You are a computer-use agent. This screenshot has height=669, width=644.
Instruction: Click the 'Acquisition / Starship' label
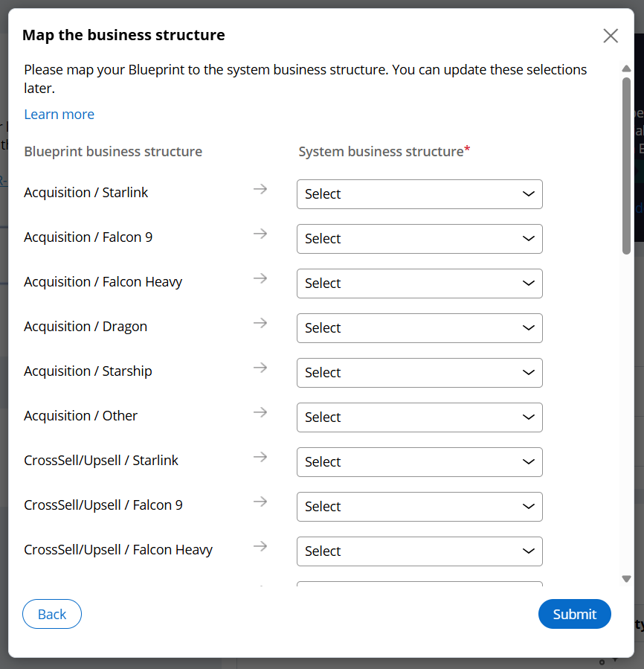click(x=88, y=371)
